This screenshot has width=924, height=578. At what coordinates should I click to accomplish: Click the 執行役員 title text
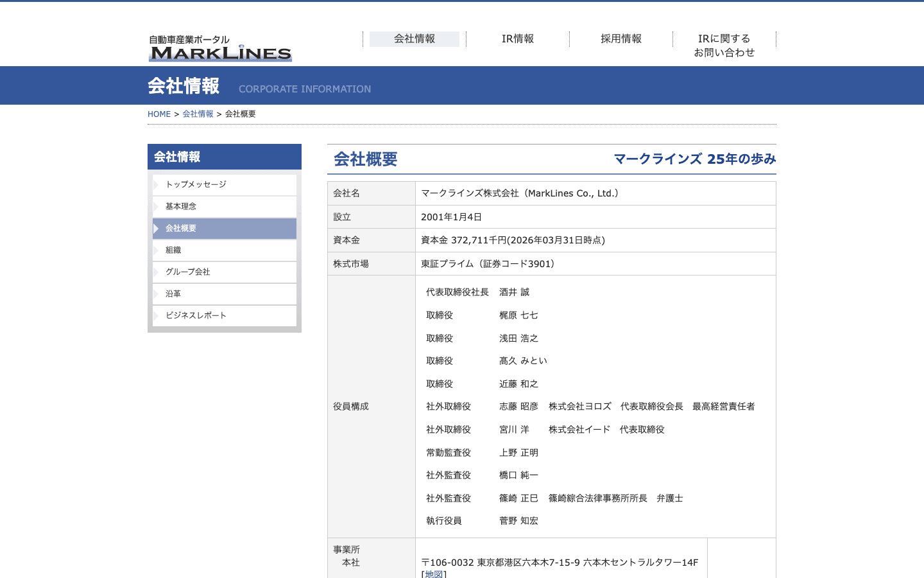[x=444, y=521]
